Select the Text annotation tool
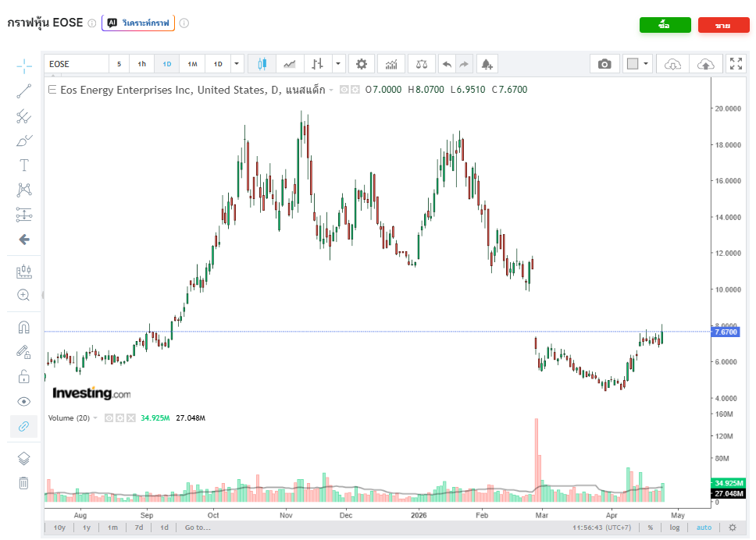756x540 pixels. pyautogui.click(x=24, y=165)
